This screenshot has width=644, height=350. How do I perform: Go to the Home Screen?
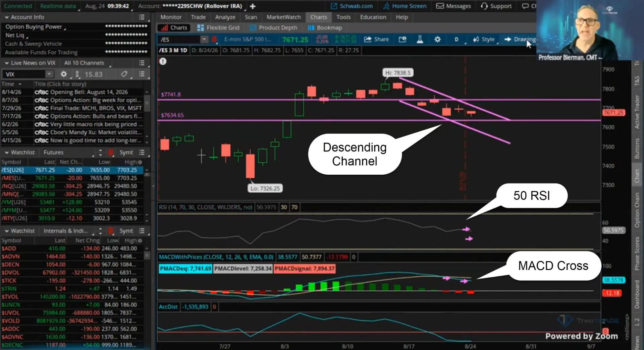[x=405, y=6]
